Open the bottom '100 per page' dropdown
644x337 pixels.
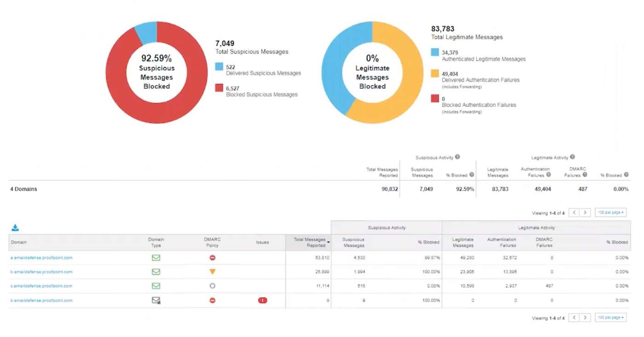[x=611, y=318]
